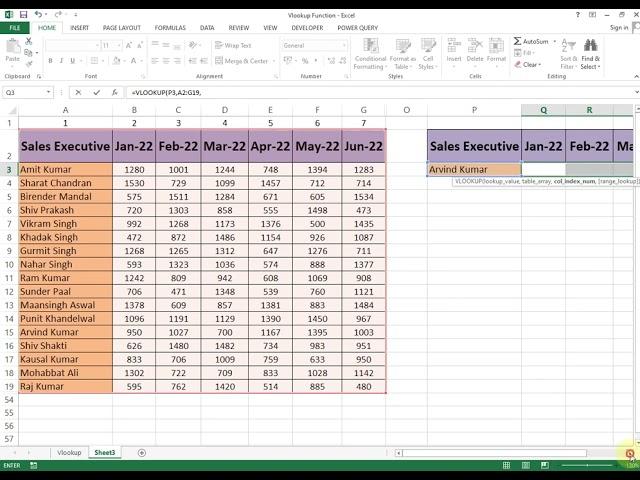Viewport: 640px width, 480px height.
Task: Click the Increase Indent icon
Action: click(204, 61)
